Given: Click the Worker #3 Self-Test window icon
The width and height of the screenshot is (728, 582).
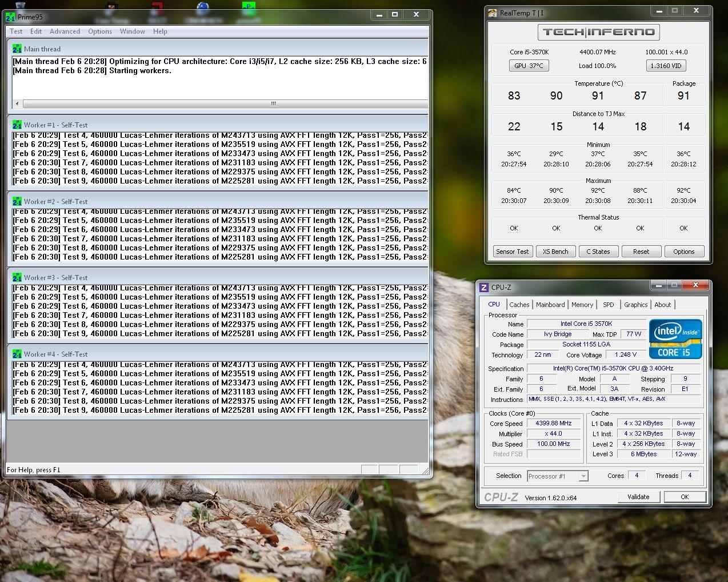Looking at the screenshot, I should coord(17,277).
